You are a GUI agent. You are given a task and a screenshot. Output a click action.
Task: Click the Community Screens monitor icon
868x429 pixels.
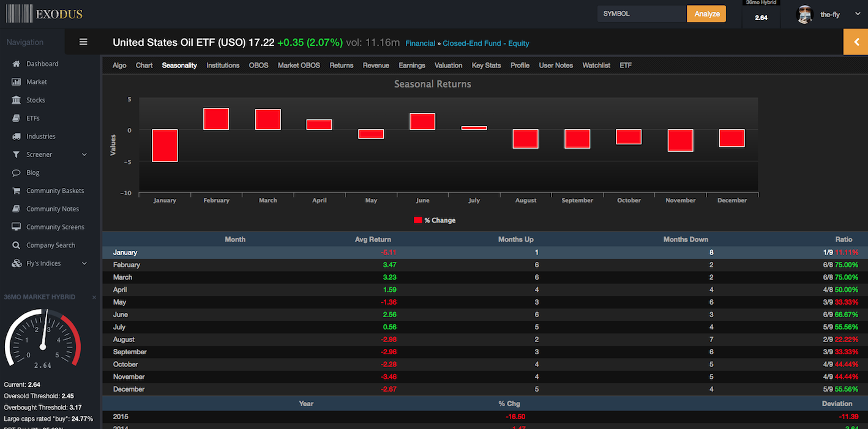pos(16,227)
